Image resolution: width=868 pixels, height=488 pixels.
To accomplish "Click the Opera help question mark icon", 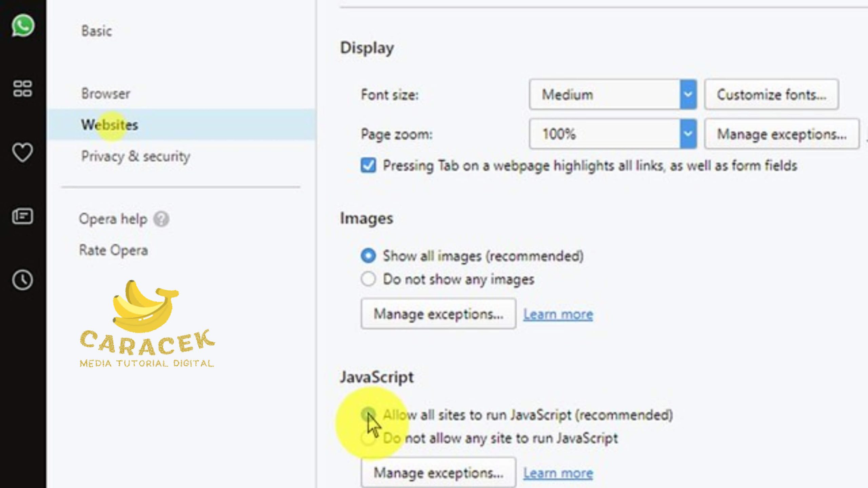I will 161,219.
